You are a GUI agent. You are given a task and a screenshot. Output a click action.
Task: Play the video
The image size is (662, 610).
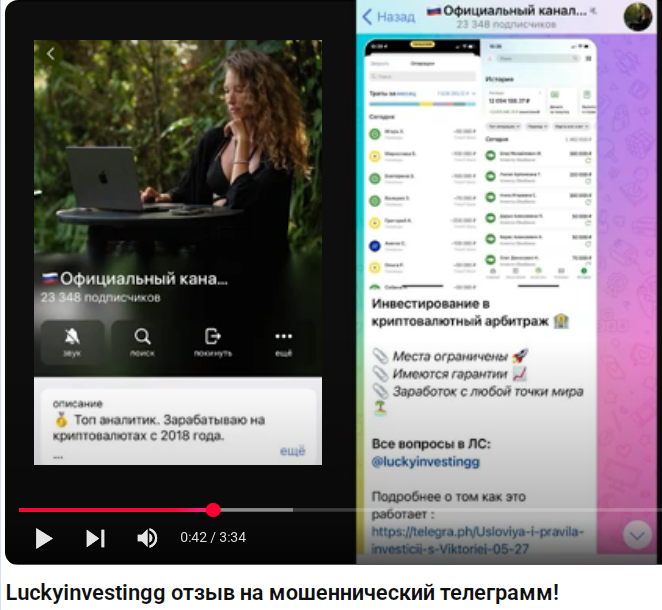(43, 538)
